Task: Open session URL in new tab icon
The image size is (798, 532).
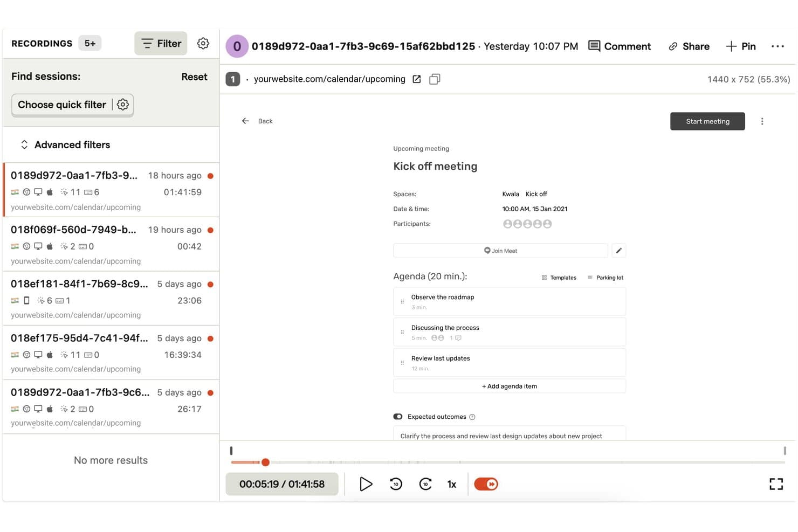Action: tap(417, 79)
